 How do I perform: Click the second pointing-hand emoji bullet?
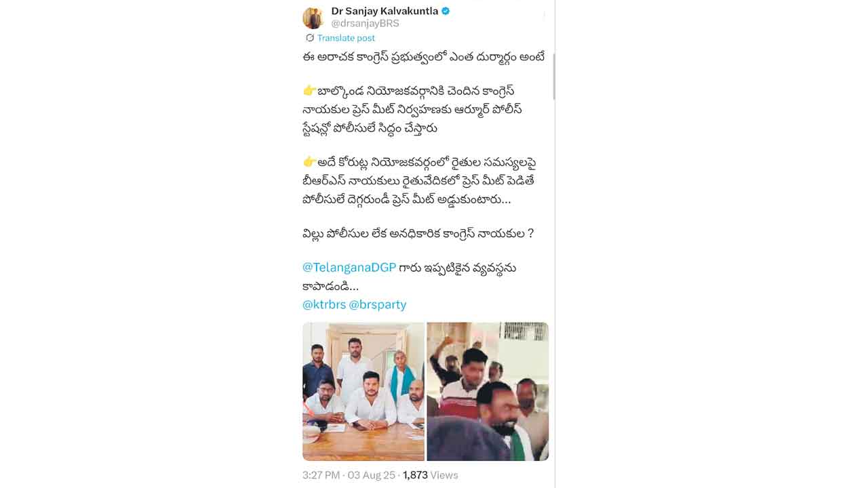tap(309, 162)
